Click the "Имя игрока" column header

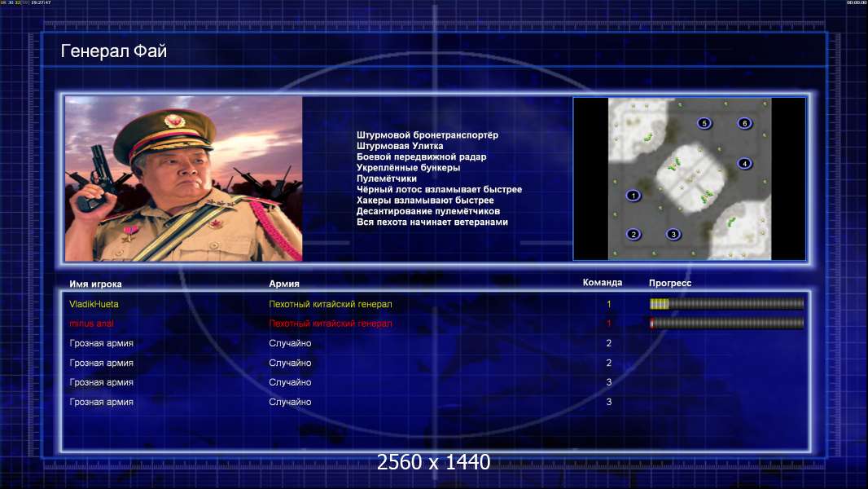tap(96, 284)
